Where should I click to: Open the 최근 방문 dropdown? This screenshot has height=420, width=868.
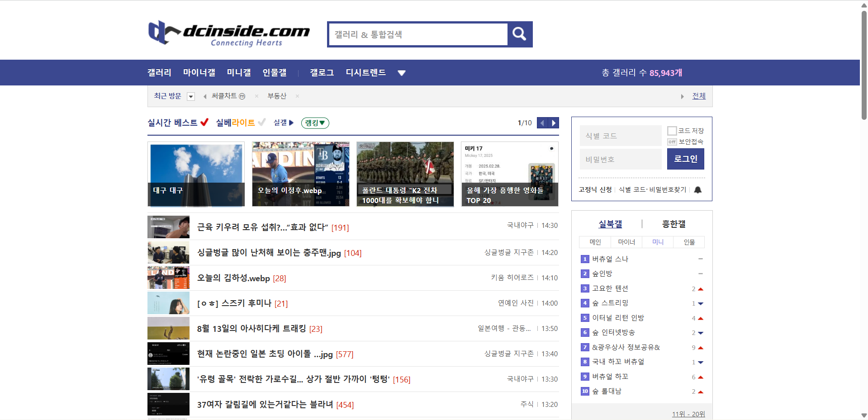coord(191,96)
